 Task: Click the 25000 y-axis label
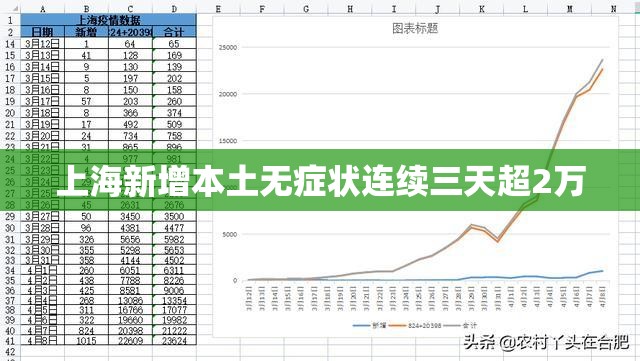pos(228,47)
